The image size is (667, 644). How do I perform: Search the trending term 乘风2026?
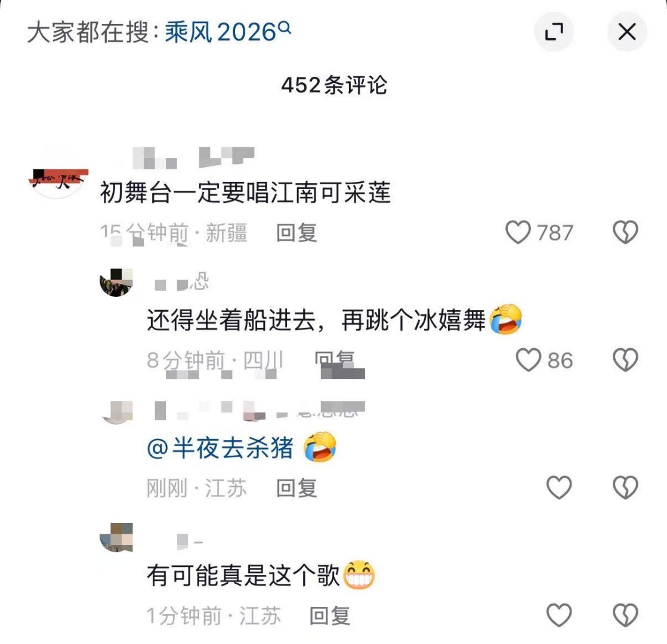click(x=221, y=32)
